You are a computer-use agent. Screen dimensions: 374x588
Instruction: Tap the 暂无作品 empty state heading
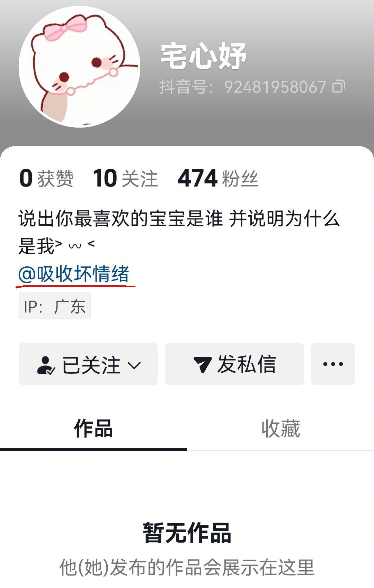187,533
